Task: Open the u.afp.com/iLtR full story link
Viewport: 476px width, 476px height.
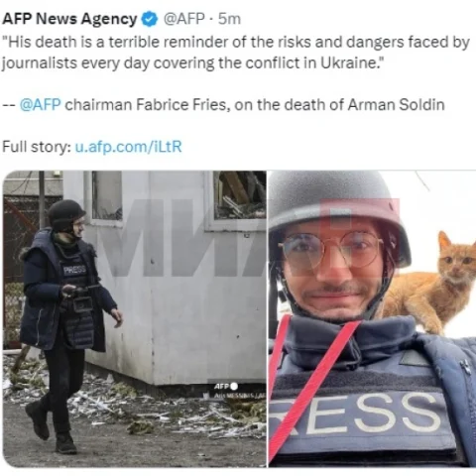Action: 129,147
